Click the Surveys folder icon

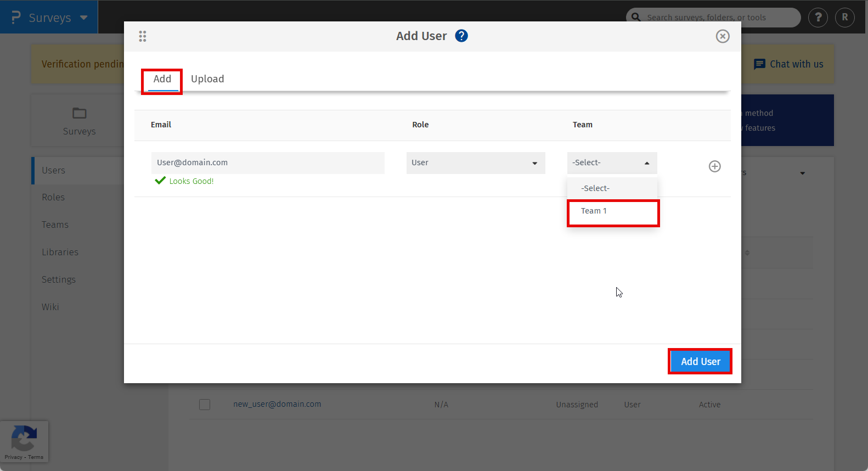80,113
